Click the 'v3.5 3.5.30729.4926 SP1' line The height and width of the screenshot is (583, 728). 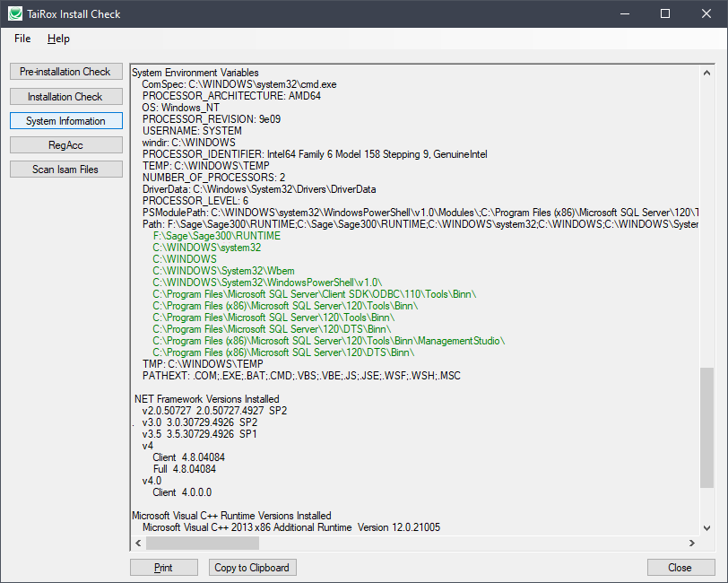199,434
